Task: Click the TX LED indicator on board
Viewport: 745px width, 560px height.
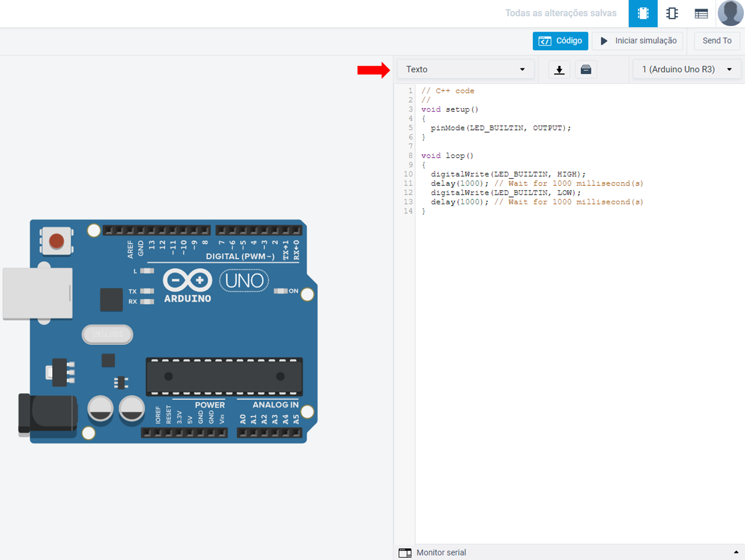Action: pos(147,291)
